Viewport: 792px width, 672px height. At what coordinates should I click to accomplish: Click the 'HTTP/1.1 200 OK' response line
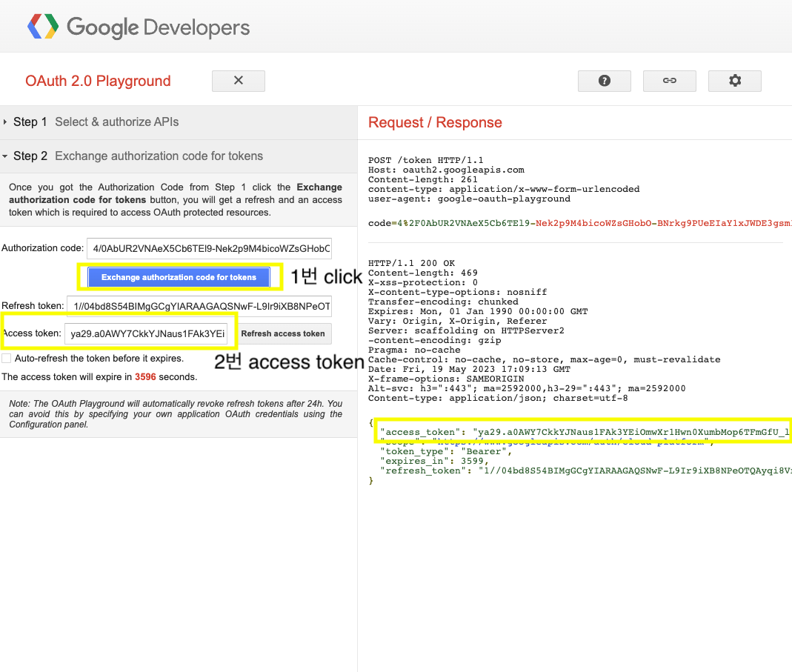(411, 263)
